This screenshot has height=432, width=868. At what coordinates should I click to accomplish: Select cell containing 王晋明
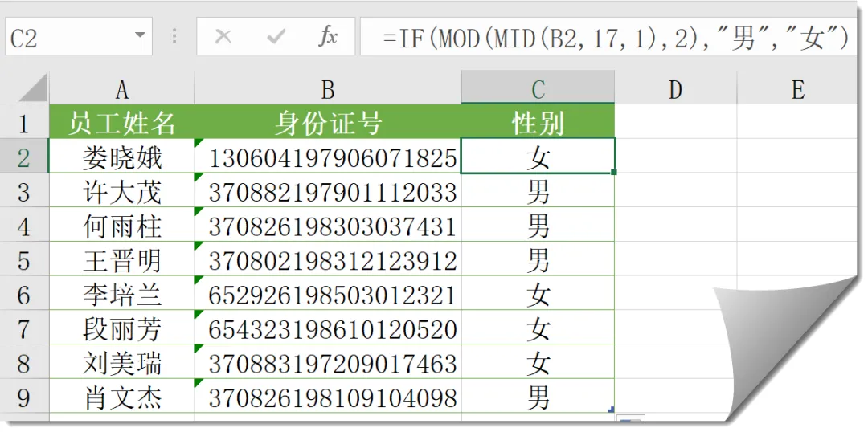coord(122,259)
